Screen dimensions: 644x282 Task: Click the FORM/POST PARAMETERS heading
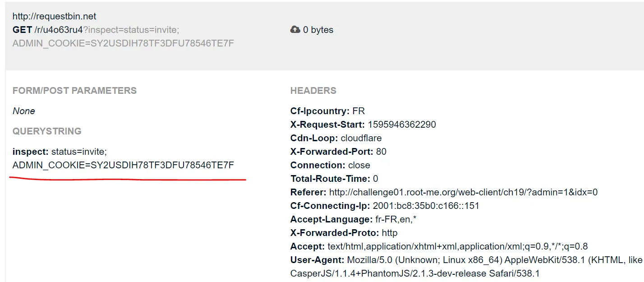coord(74,90)
